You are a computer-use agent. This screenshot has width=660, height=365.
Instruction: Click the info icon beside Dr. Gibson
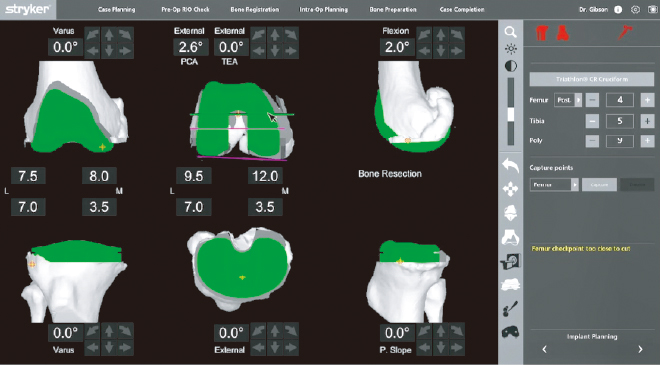coord(618,9)
